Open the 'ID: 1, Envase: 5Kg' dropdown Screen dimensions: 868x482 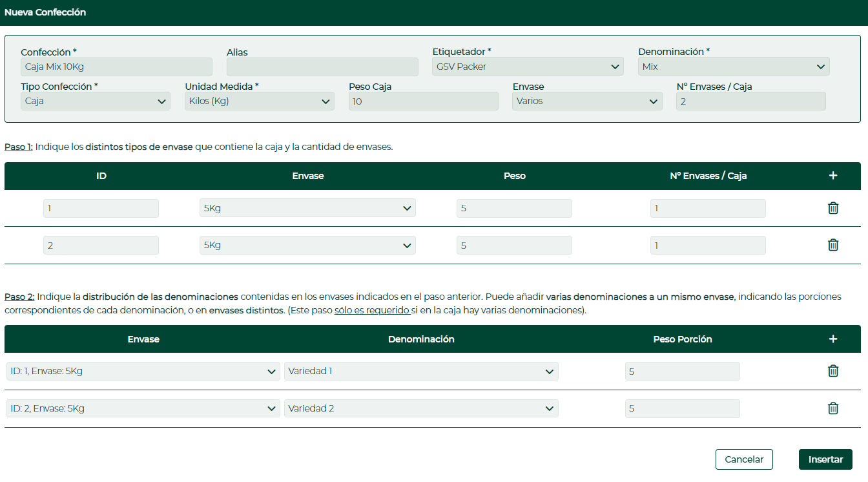[x=143, y=371]
